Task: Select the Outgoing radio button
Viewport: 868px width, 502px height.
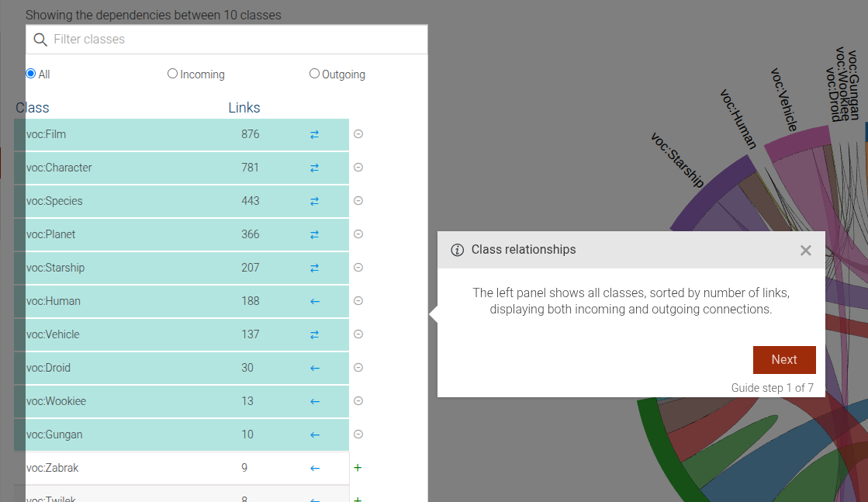Action: coord(314,74)
